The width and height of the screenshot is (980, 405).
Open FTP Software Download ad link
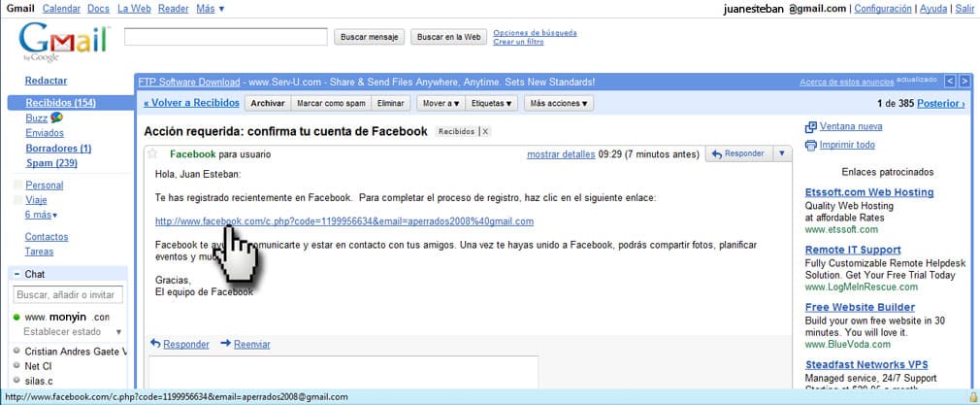(189, 82)
